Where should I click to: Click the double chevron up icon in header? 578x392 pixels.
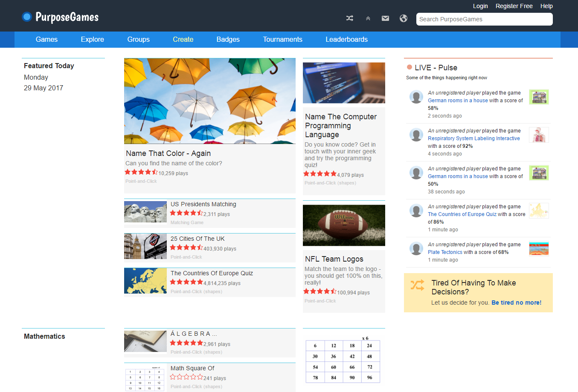pyautogui.click(x=368, y=18)
